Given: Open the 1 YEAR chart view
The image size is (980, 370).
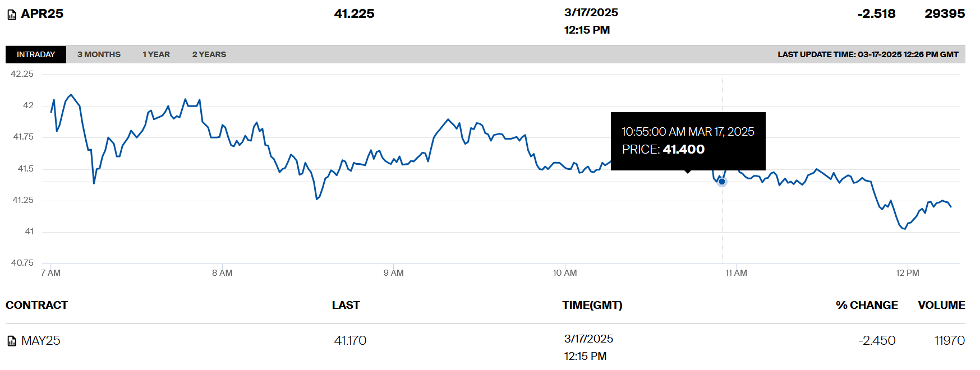Looking at the screenshot, I should tap(156, 54).
